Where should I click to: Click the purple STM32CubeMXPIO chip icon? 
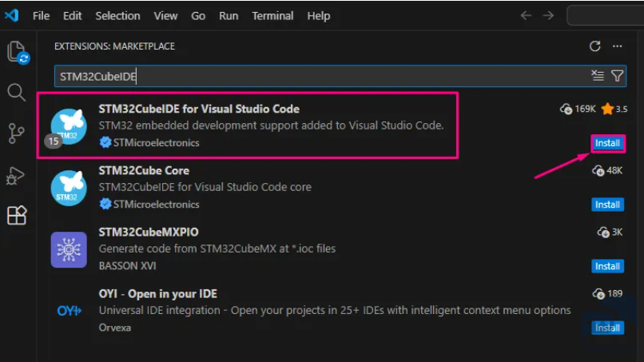point(69,249)
